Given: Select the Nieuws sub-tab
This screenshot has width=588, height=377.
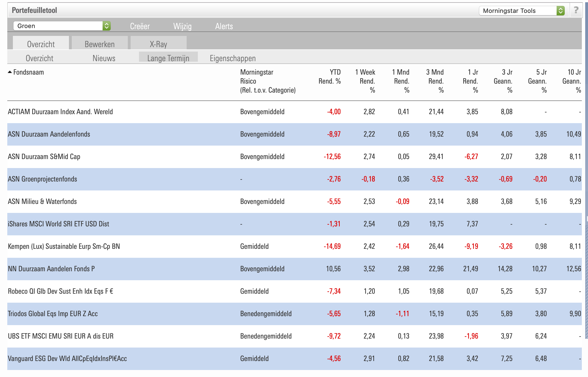Looking at the screenshot, I should (x=104, y=58).
